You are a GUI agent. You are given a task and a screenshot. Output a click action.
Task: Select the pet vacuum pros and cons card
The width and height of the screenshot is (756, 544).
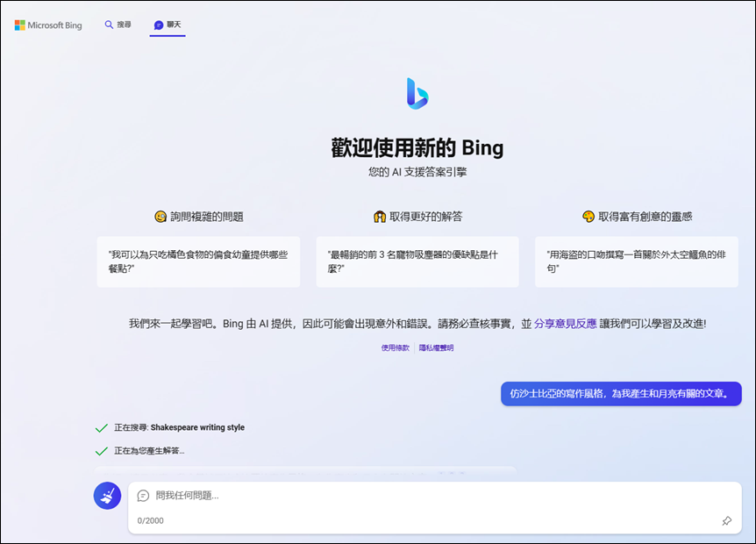417,261
